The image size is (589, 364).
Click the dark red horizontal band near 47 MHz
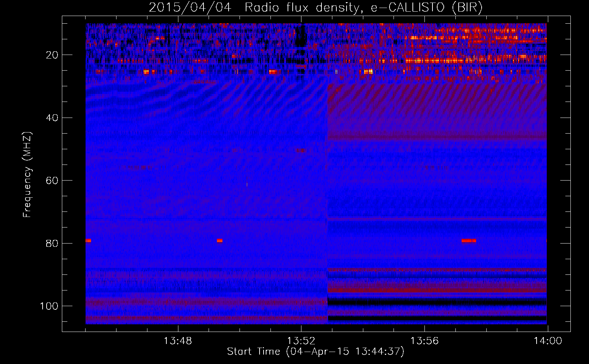click(x=437, y=138)
